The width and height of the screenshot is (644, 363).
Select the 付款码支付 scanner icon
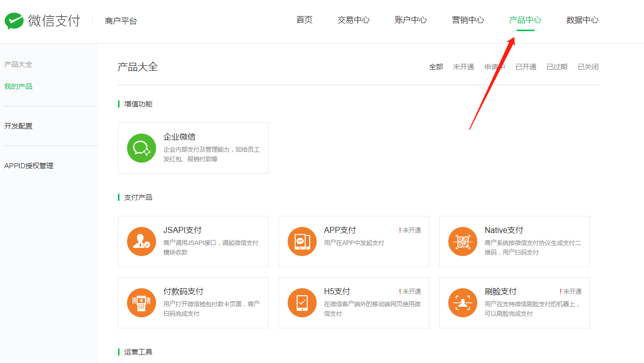[141, 303]
